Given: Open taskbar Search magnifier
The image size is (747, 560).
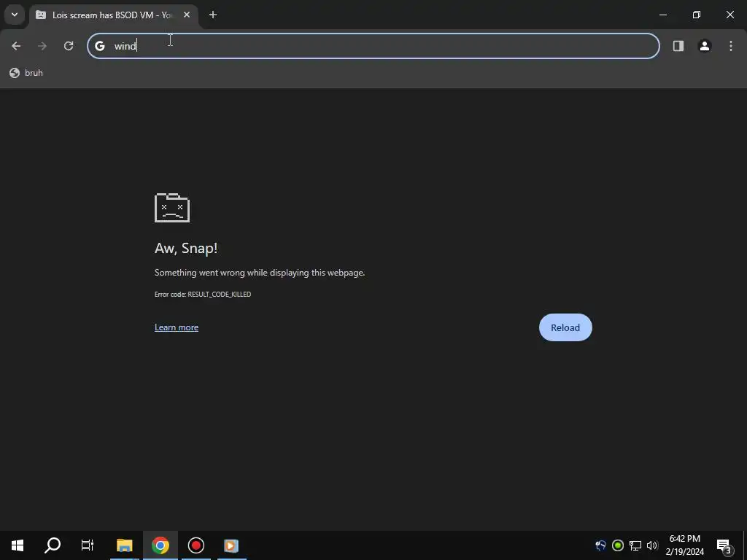Looking at the screenshot, I should coord(53,545).
